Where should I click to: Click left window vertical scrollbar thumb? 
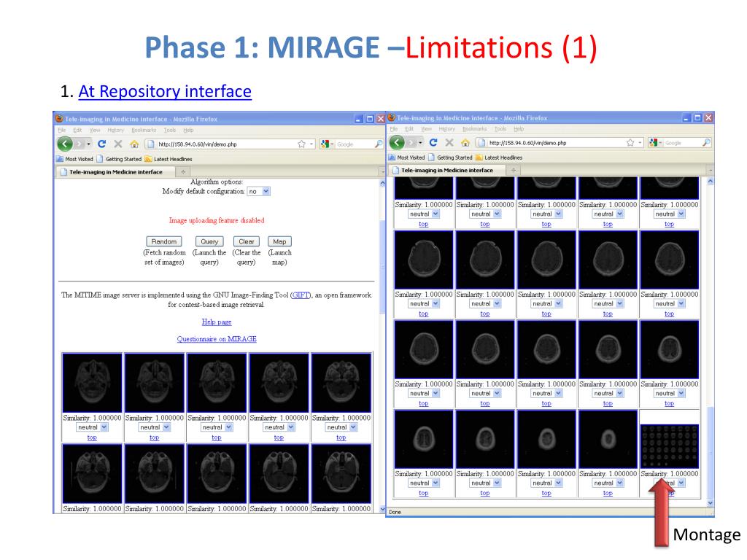[382, 267]
